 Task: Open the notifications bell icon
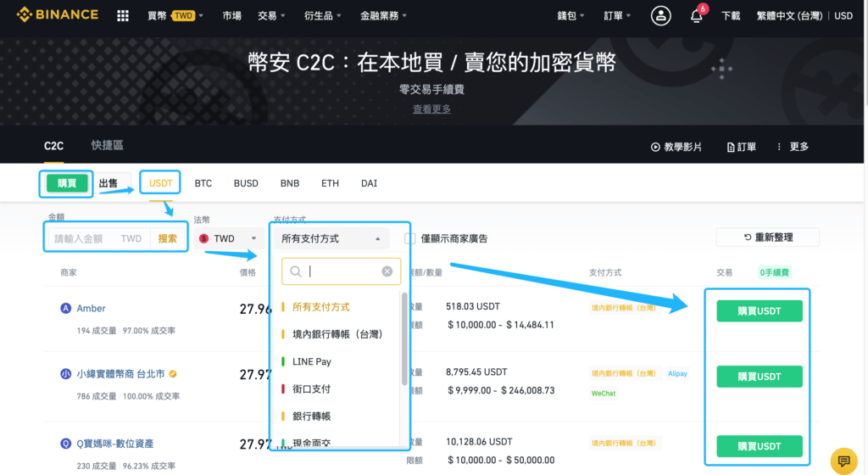point(697,15)
